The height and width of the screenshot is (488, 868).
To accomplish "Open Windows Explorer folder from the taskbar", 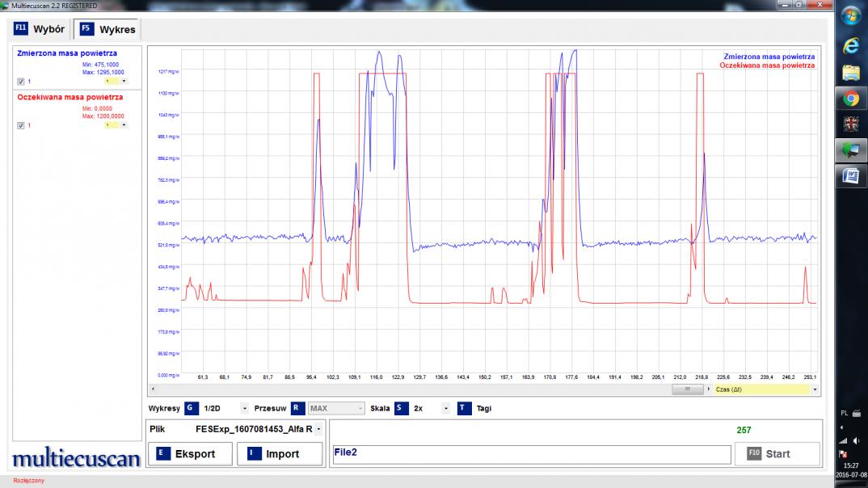I will [851, 73].
